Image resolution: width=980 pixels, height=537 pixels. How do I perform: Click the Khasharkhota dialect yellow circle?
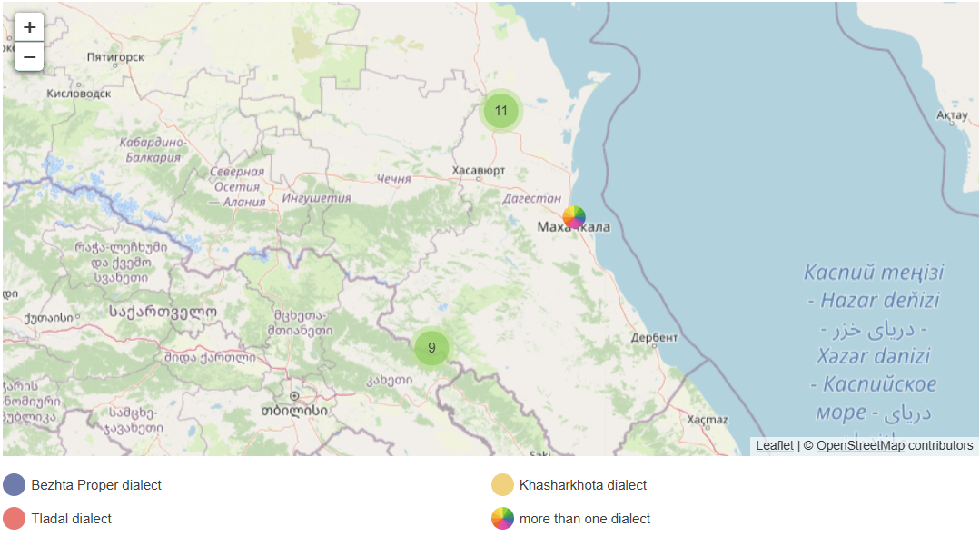(502, 485)
